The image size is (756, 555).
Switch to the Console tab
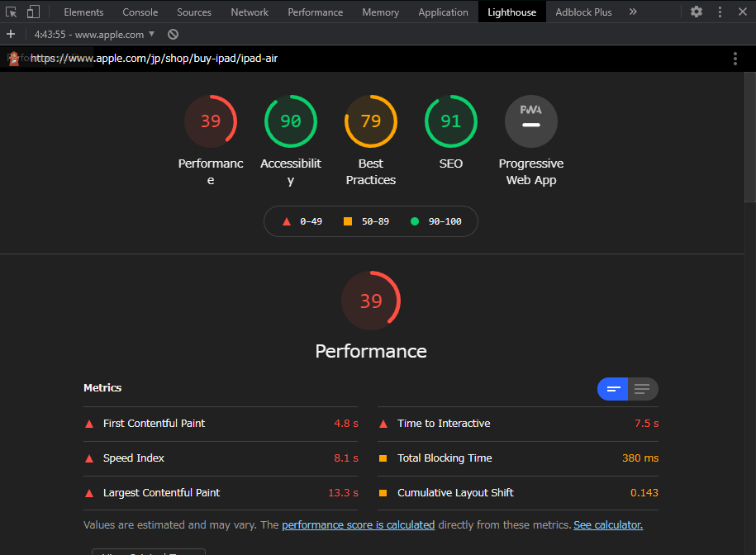(140, 12)
